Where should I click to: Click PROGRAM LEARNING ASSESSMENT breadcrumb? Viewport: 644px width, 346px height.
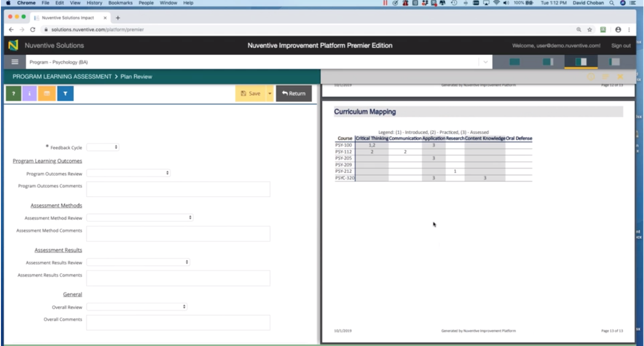point(62,76)
